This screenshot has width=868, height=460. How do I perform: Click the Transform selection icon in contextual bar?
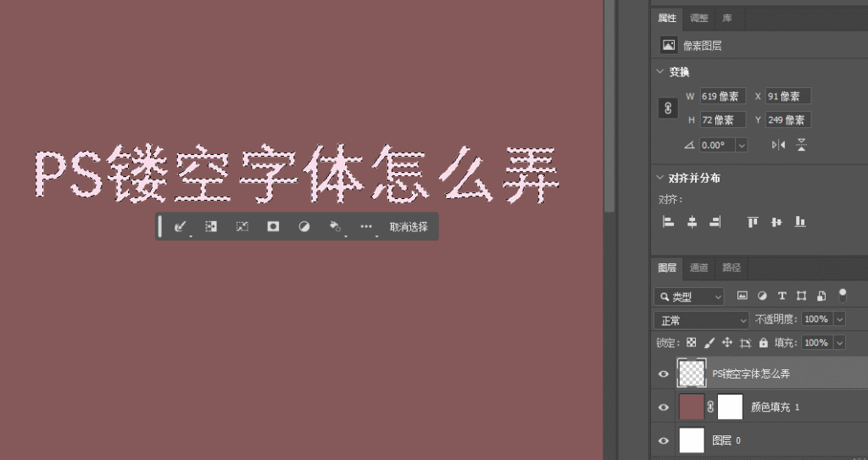[242, 226]
